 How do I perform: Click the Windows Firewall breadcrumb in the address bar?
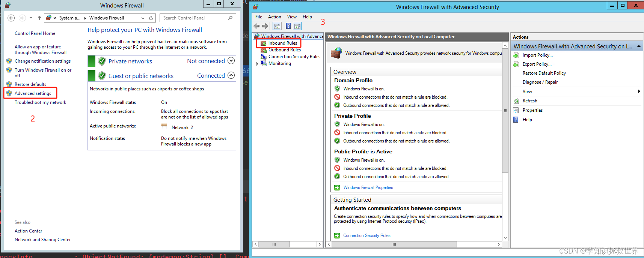(107, 18)
